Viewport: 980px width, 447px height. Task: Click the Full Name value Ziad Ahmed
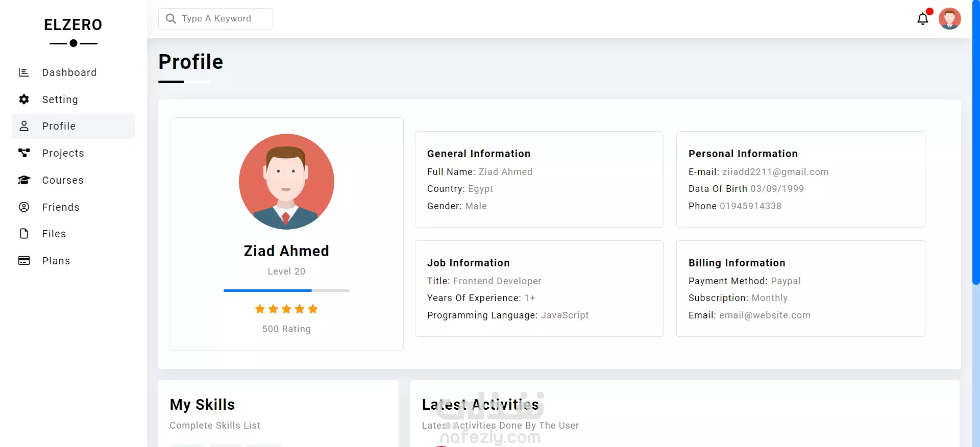pyautogui.click(x=505, y=172)
